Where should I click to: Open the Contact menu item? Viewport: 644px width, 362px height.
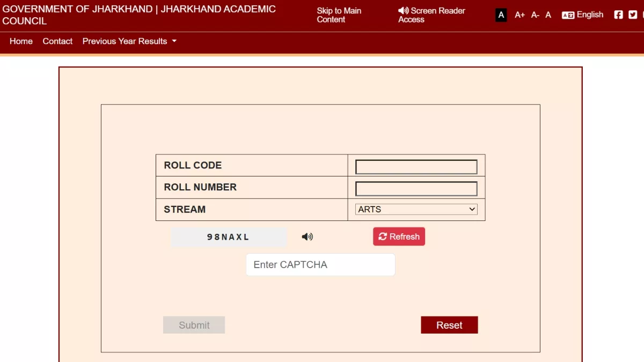coord(57,41)
